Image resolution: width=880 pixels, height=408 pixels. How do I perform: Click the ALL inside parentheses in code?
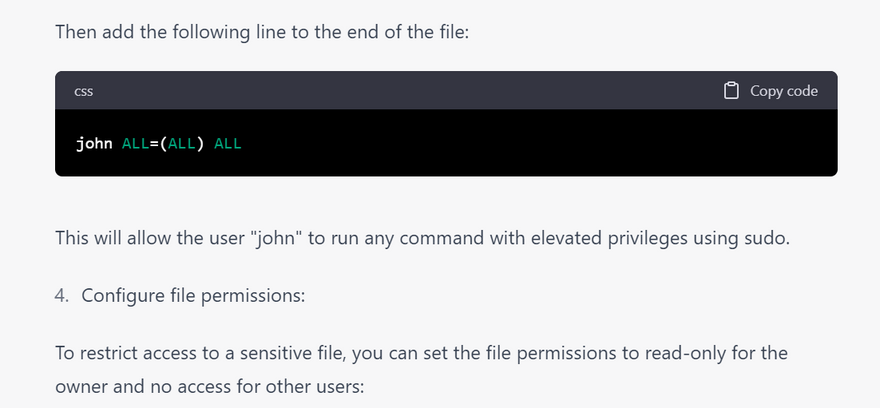pos(181,143)
